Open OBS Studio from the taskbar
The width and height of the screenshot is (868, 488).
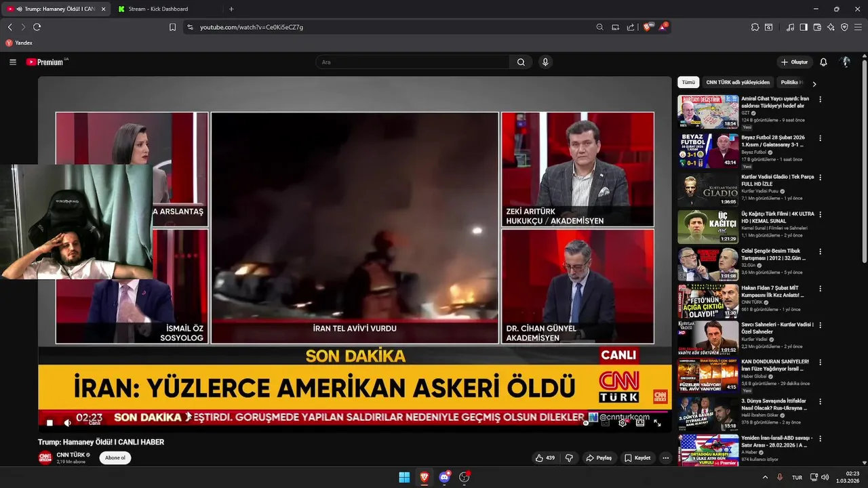pos(465,477)
